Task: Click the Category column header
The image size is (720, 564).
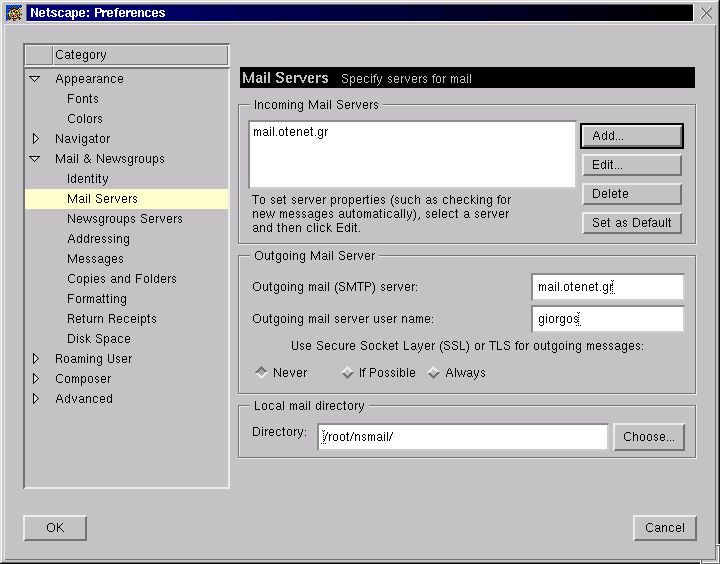Action: [x=140, y=55]
